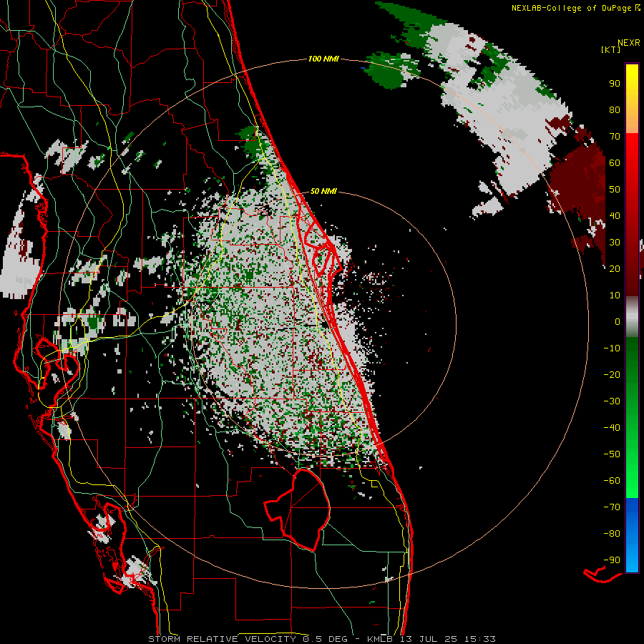Click the -80 value on velocity scale
The image size is (644, 644).
[x=612, y=534]
